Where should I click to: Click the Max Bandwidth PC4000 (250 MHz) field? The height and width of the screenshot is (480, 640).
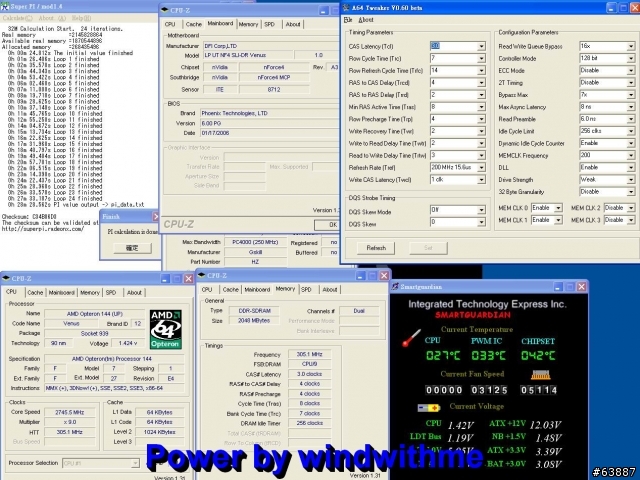[255, 242]
